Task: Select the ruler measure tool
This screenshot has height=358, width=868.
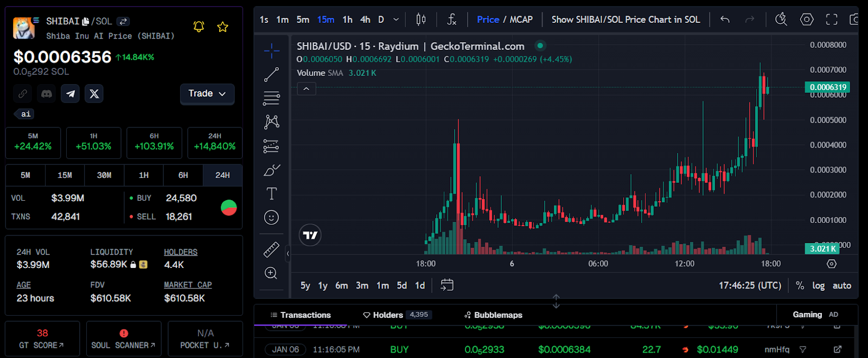Action: coord(271,250)
